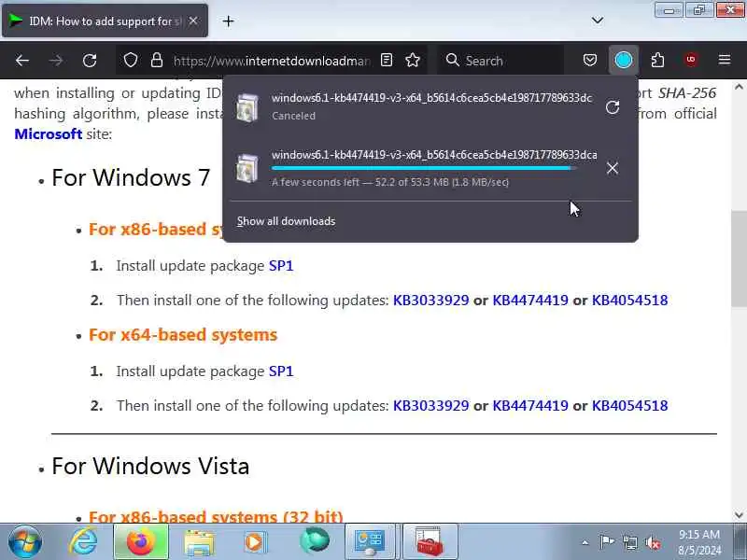Click the canceled download file name
Viewport: 747px width, 560px height.
[431, 98]
